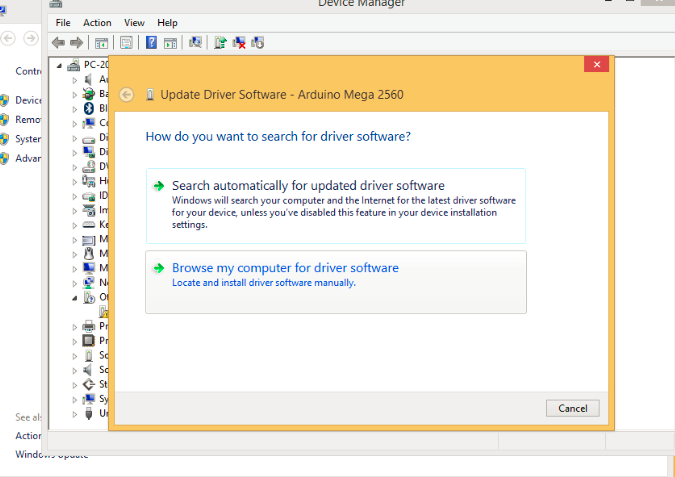Choose Search automatically for updated driver software

click(336, 206)
